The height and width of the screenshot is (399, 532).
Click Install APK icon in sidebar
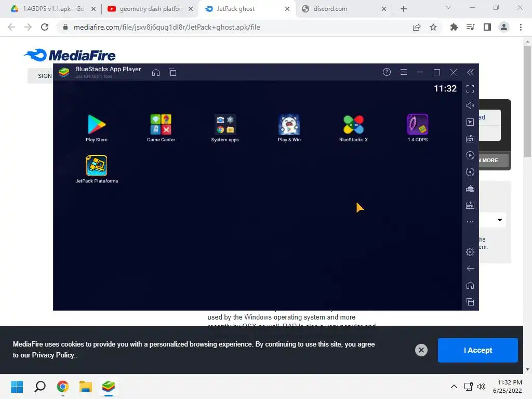(x=470, y=205)
